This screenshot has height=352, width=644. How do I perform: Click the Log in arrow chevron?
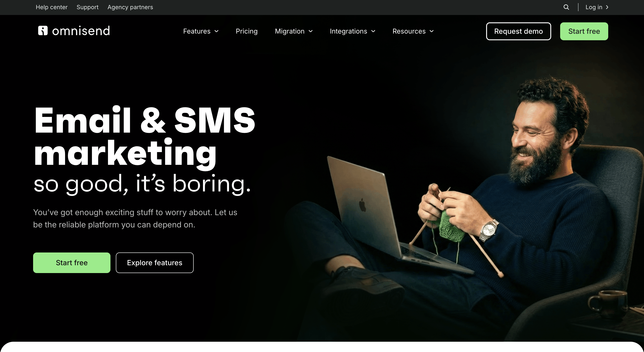[607, 7]
